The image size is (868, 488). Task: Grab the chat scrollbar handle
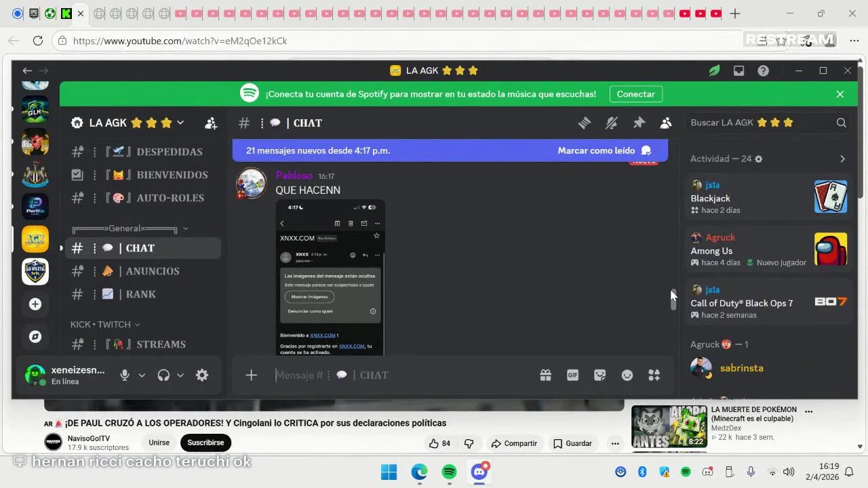tap(673, 299)
